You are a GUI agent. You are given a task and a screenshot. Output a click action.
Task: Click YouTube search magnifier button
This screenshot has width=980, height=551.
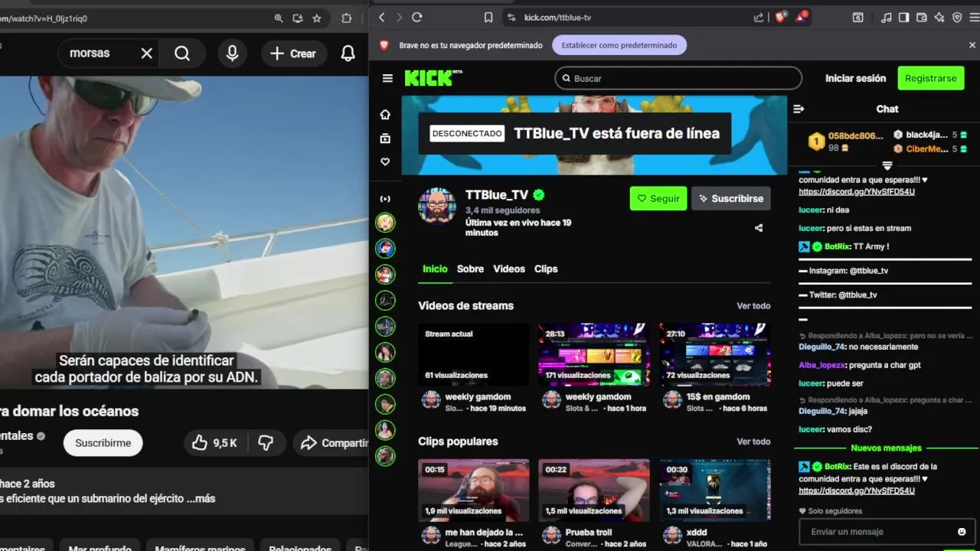click(182, 53)
